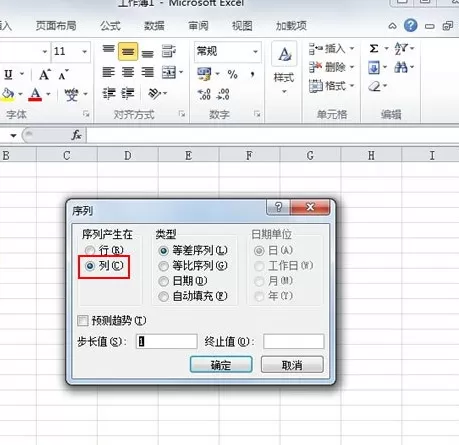The width and height of the screenshot is (459, 445).
Task: Click the fill color paint bucket icon
Action: tap(7, 94)
